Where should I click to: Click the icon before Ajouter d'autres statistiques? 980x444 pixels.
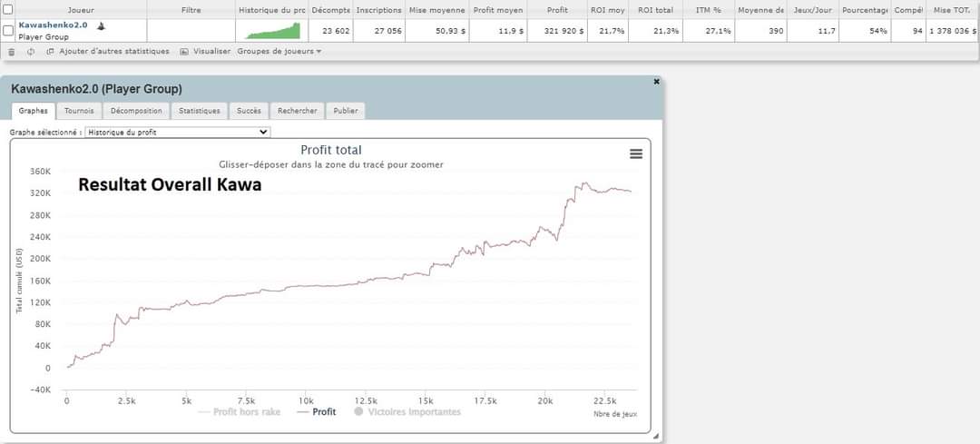pyautogui.click(x=50, y=52)
